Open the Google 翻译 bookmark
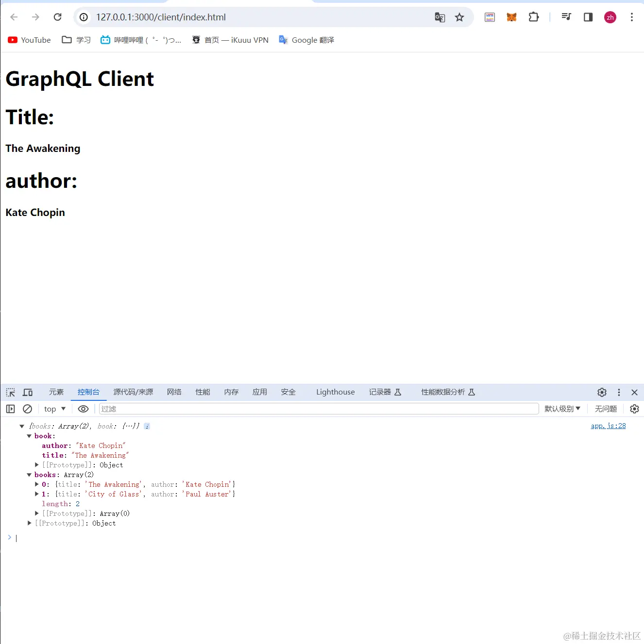The height and width of the screenshot is (644, 644). [306, 40]
